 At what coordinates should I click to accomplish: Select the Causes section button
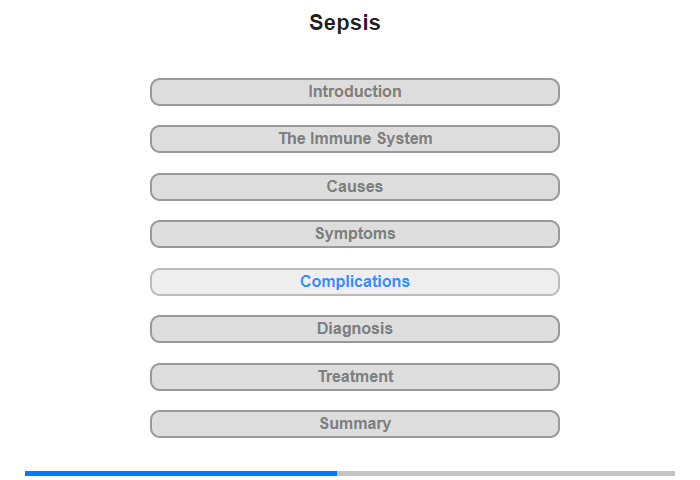click(x=355, y=187)
